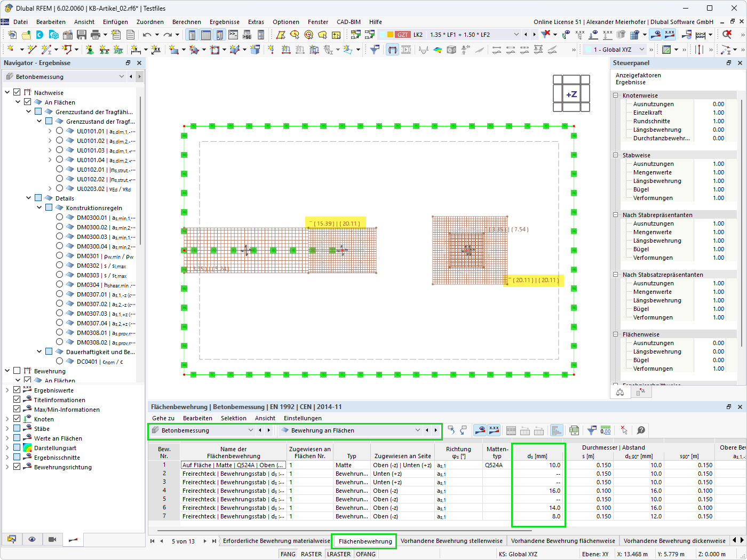Toggle the Bewehrungsrichtung checkbox
Viewport: 747px width, 560px height.
17,467
